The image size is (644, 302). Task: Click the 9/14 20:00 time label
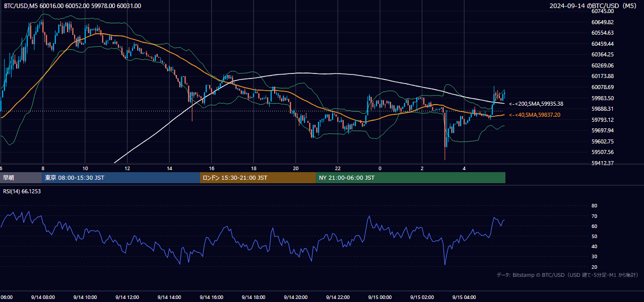point(296,297)
